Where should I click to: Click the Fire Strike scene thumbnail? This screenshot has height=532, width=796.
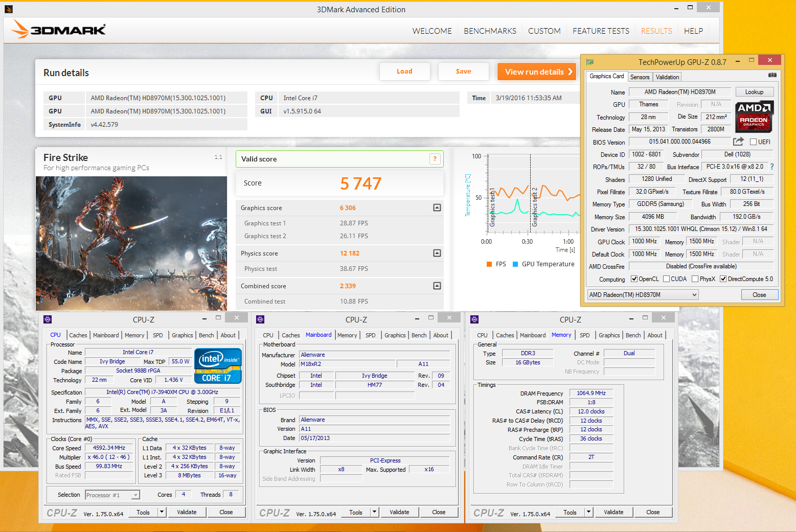coord(131,243)
